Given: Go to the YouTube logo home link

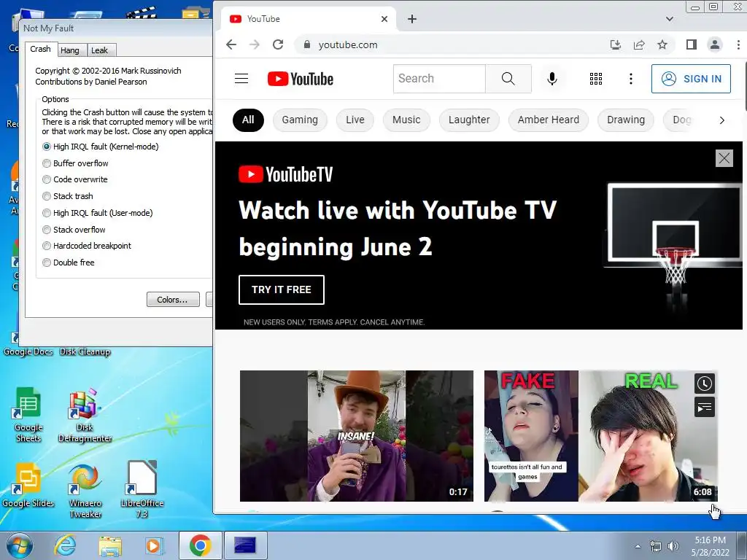Looking at the screenshot, I should click(300, 79).
